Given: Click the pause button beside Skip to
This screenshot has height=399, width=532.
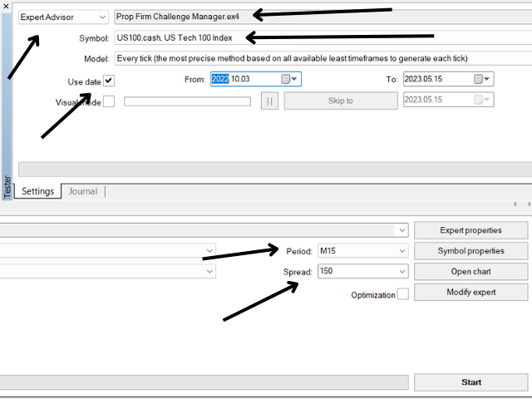Looking at the screenshot, I should (269, 101).
